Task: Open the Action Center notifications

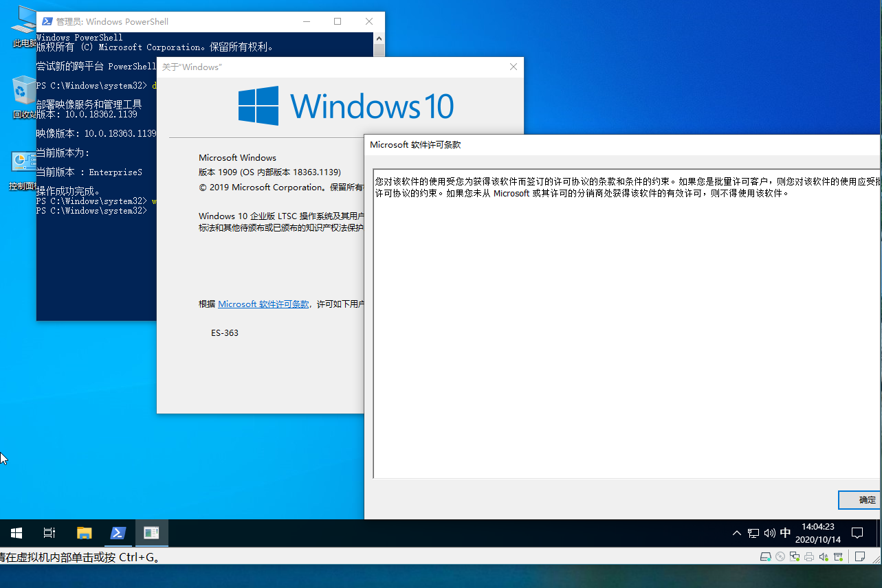Action: pos(857,533)
